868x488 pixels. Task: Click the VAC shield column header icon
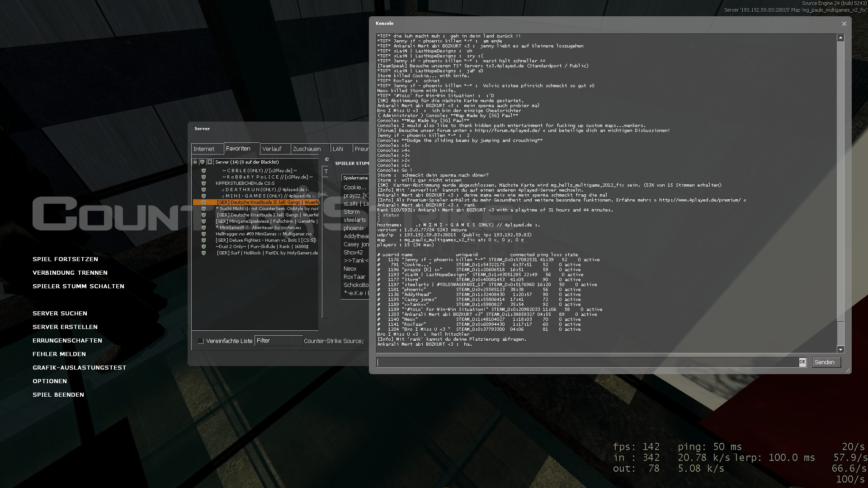(202, 162)
